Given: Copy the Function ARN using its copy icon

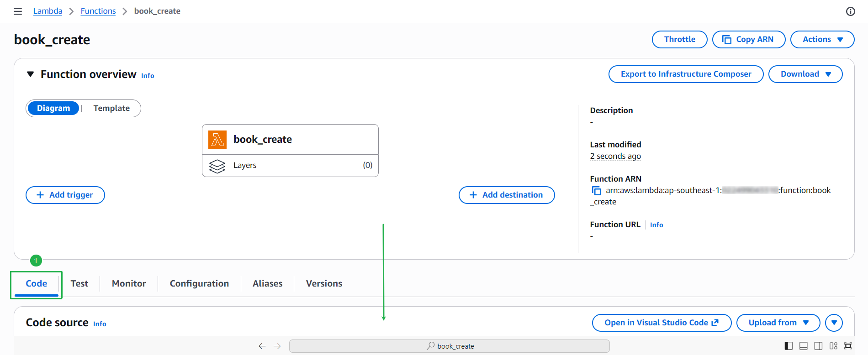Looking at the screenshot, I should click(596, 191).
